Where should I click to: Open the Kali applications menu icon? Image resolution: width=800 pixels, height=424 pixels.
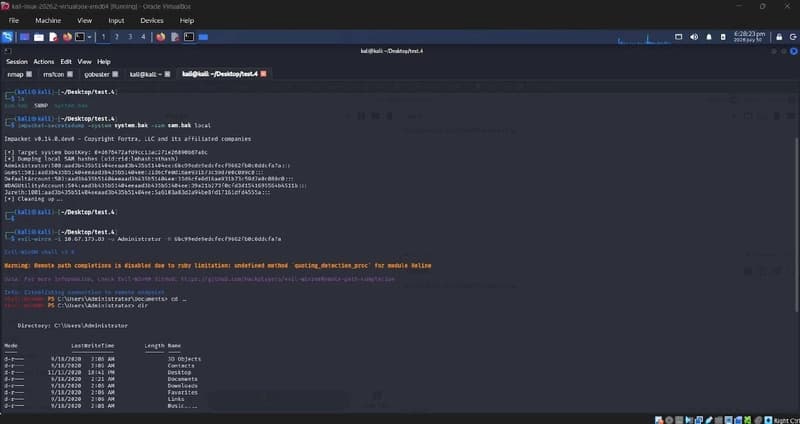(x=7, y=37)
